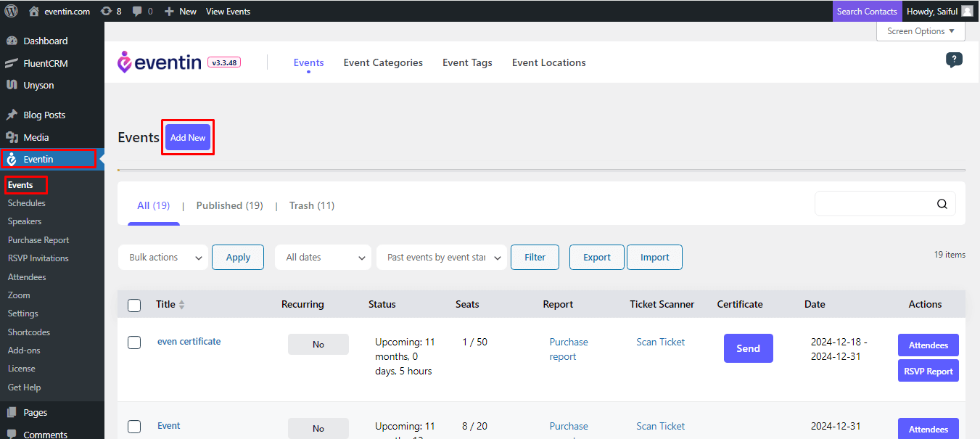
Task: Click the eventin.com home icon
Action: (x=33, y=11)
